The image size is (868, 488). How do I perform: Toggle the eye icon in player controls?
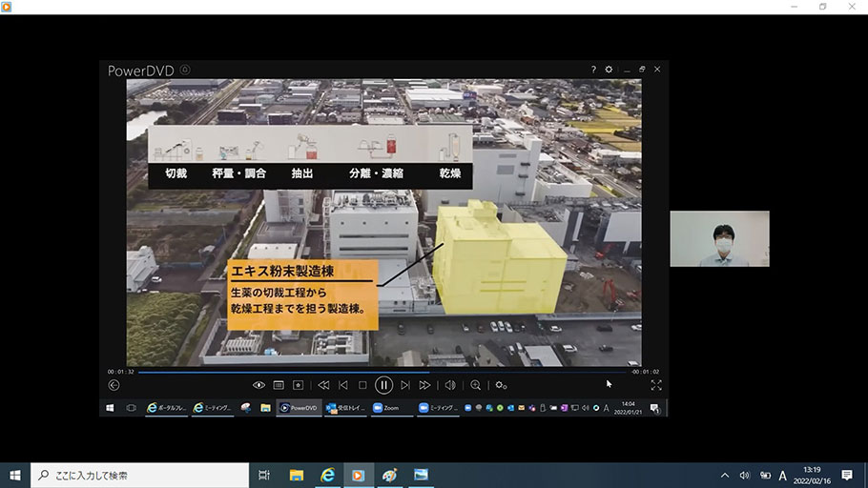pyautogui.click(x=258, y=385)
